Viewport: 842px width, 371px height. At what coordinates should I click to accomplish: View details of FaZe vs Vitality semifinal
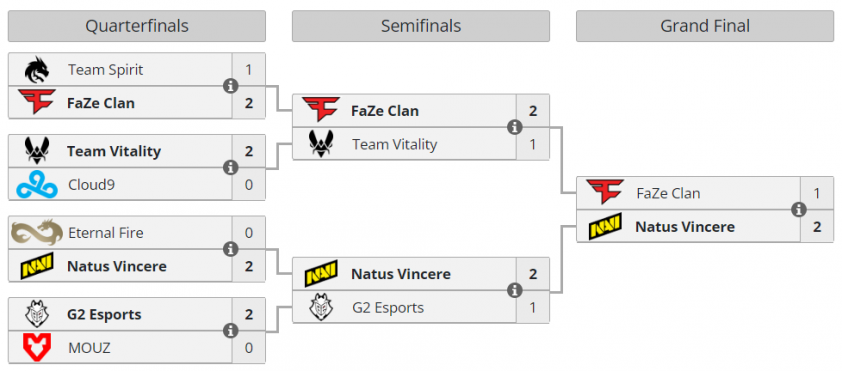coord(515,127)
